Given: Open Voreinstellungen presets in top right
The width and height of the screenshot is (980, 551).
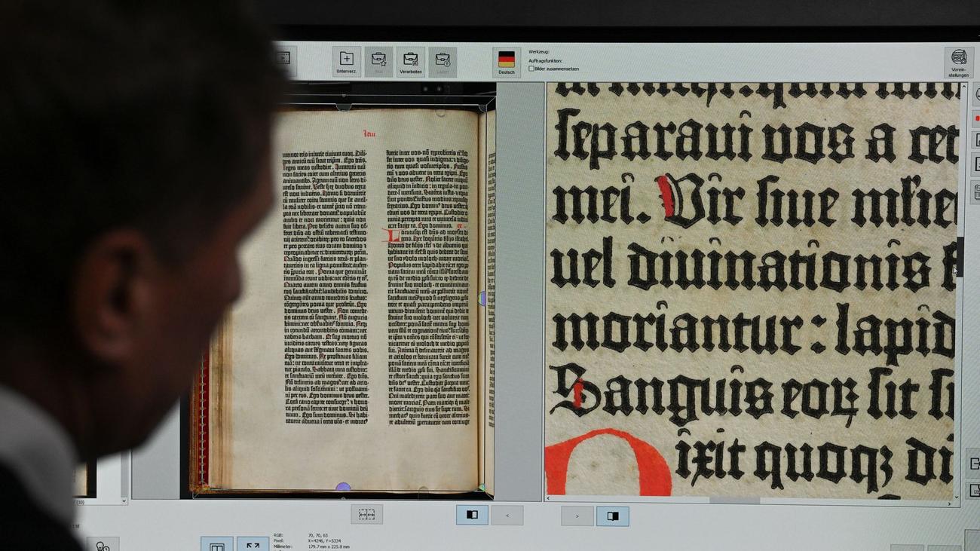Looking at the screenshot, I should 958,62.
